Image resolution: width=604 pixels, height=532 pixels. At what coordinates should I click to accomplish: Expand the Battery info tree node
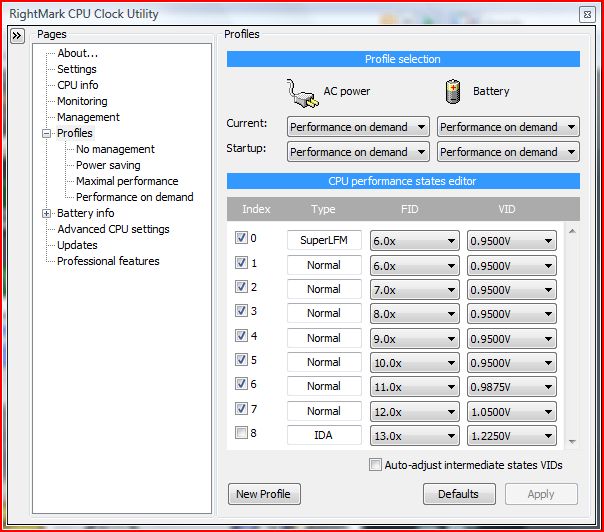(47, 213)
